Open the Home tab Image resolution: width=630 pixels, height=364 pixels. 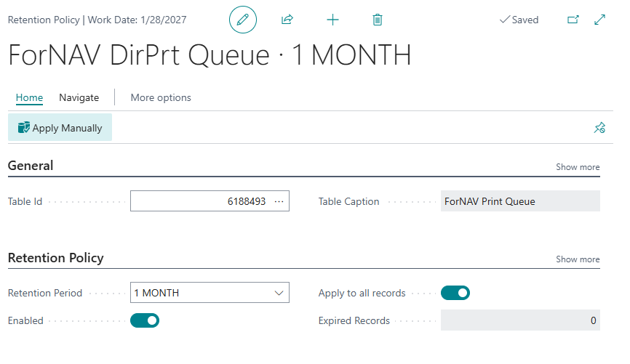point(29,97)
